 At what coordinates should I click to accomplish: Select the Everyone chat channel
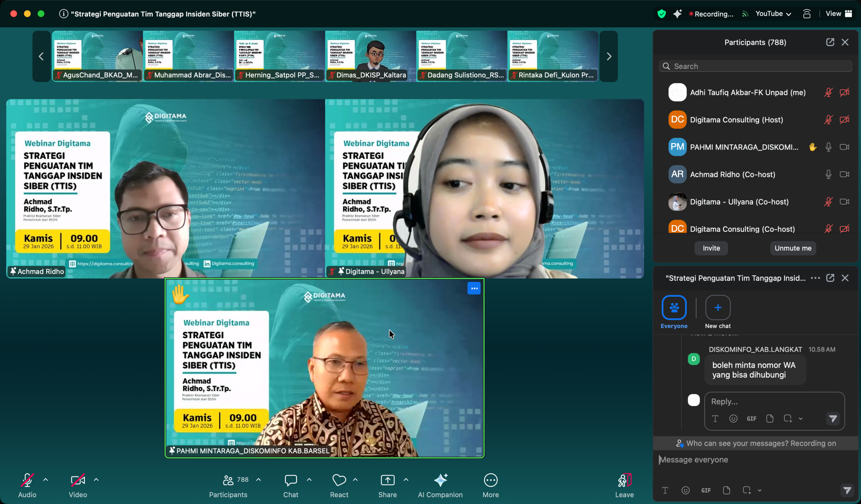pos(674,308)
